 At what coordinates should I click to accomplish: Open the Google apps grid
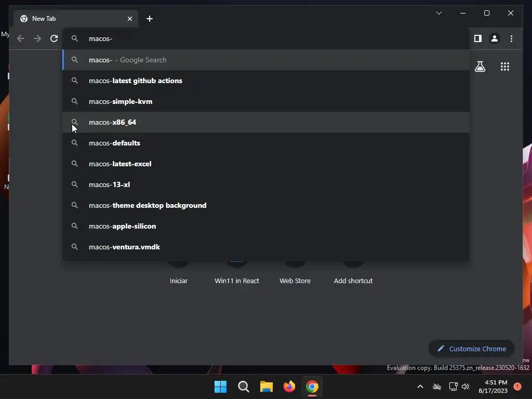click(505, 66)
